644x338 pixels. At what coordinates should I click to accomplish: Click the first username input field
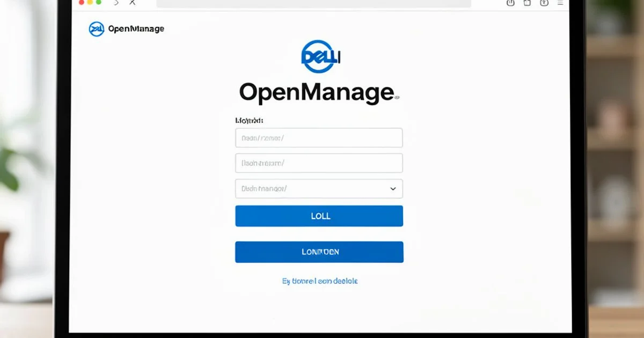pos(319,137)
